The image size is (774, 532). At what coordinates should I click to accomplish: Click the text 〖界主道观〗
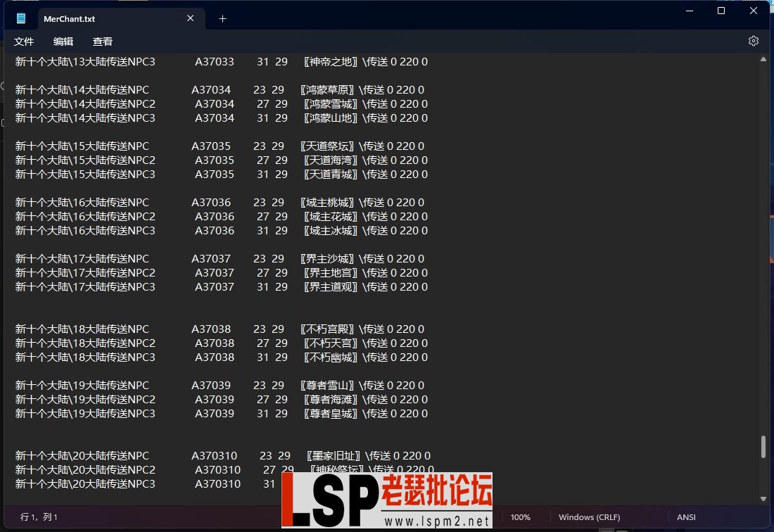pos(331,286)
